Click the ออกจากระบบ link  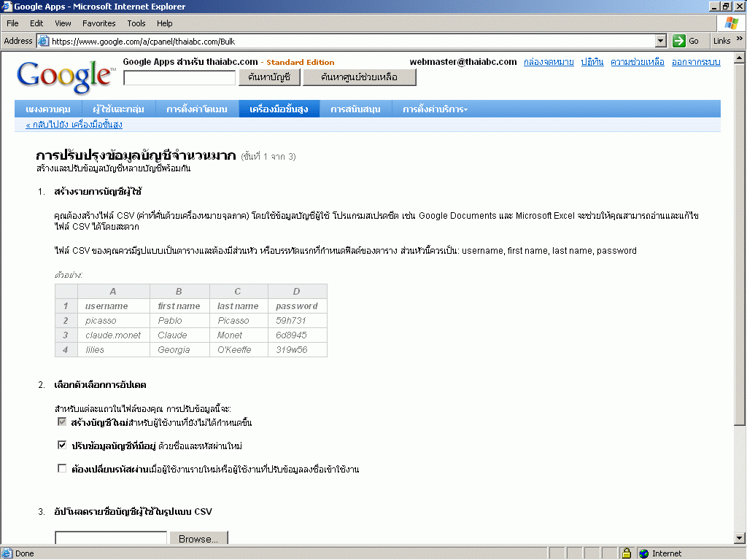(x=696, y=62)
